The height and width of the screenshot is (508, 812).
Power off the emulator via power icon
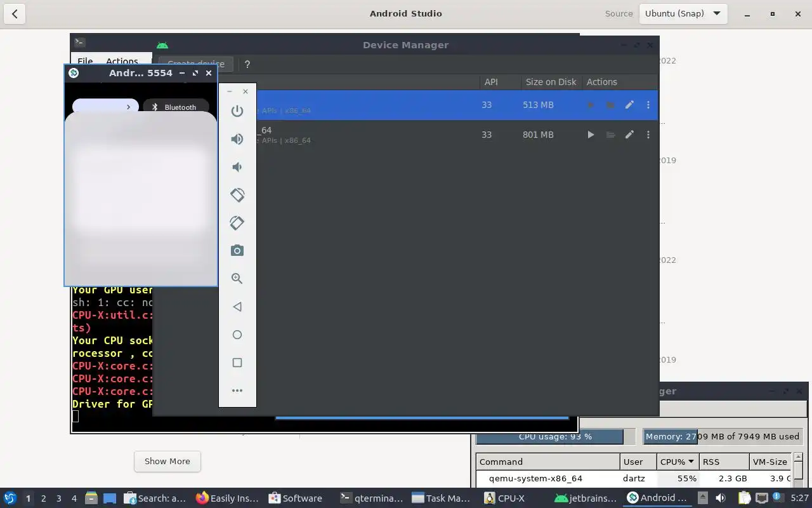point(237,111)
